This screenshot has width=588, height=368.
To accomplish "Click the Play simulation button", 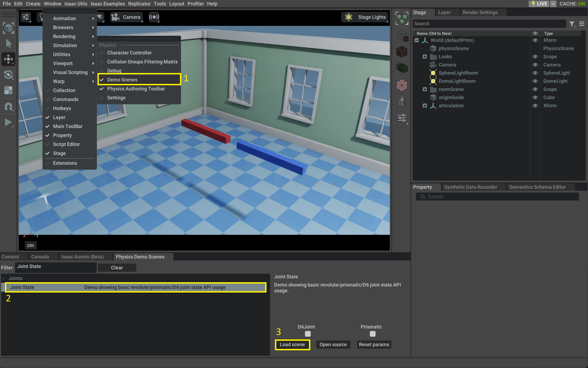I will tap(8, 123).
